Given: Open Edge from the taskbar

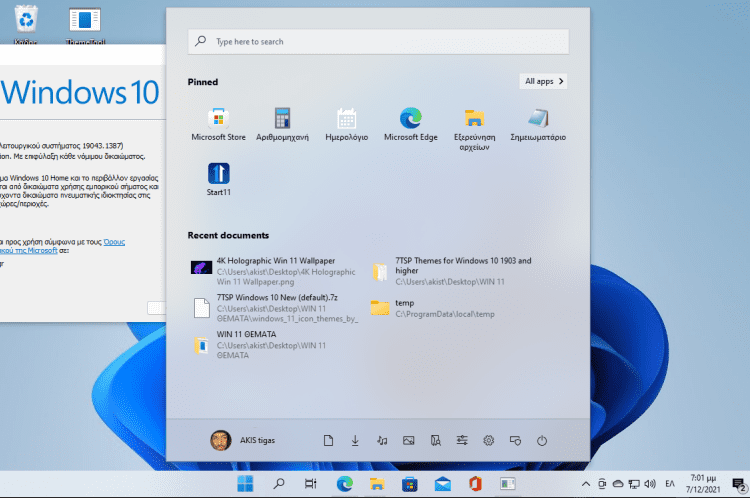Looking at the screenshot, I should tap(344, 484).
